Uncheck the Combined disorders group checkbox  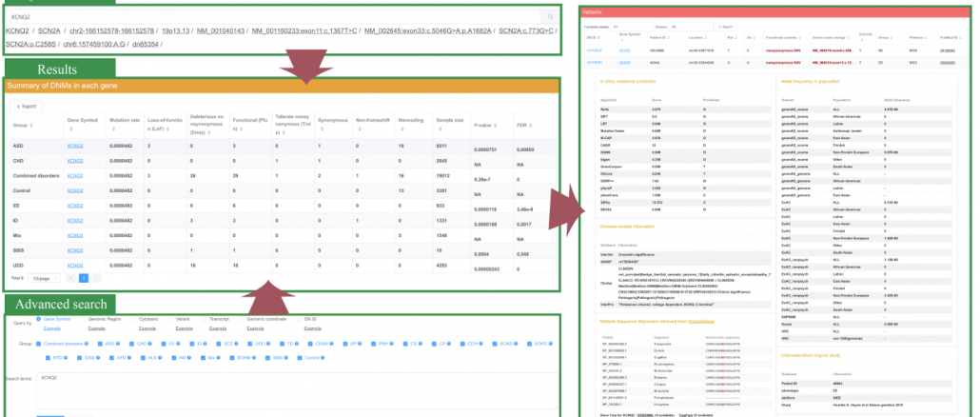(39, 344)
